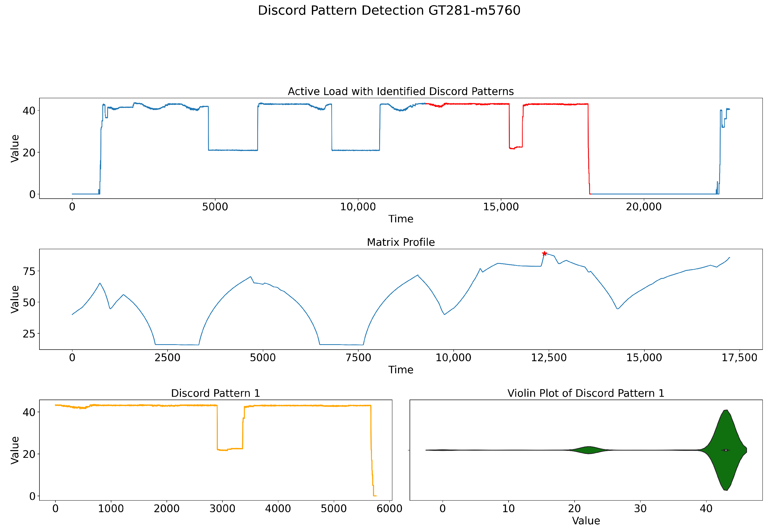The image size is (772, 532).
Task: Click the green violin's widest bulge near 43
Action: tap(725, 433)
